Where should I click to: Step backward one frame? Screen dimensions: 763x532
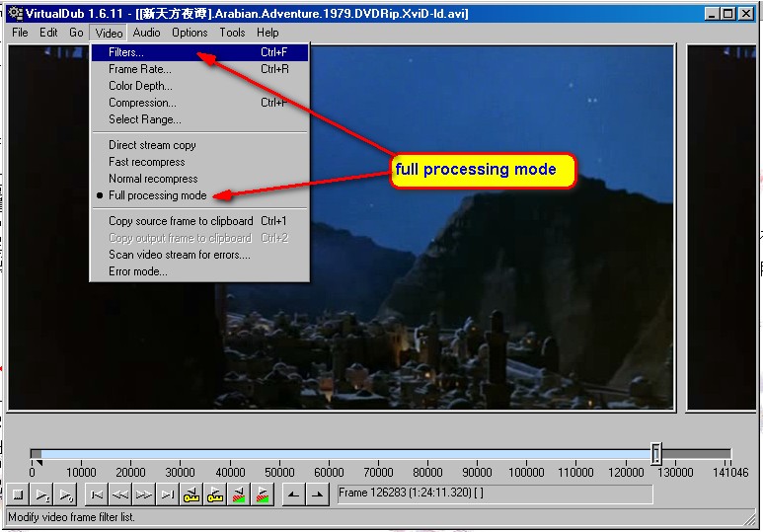click(x=120, y=494)
